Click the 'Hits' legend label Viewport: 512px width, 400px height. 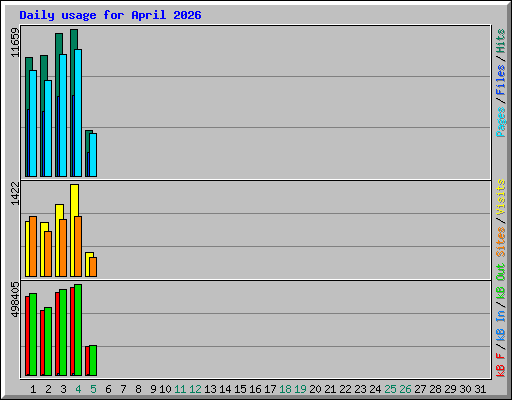(501, 41)
